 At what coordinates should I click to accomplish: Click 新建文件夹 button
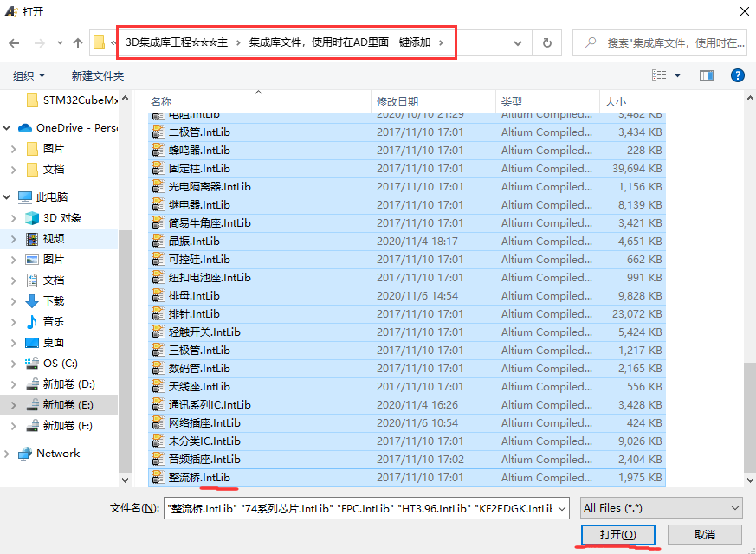pyautogui.click(x=98, y=75)
